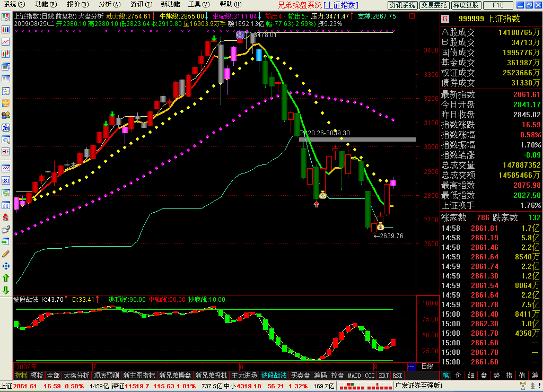Screen dimensions: 543x392
Task: Click the green arrow import icon in sidebar
Action: click(5, 241)
